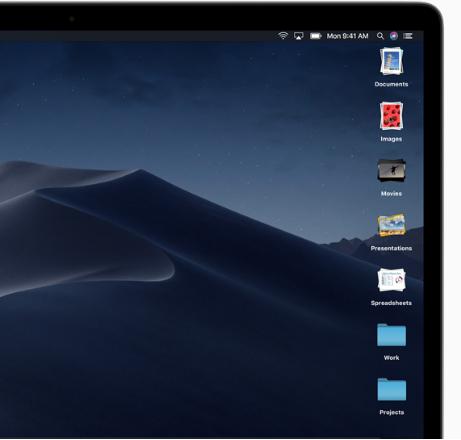Select the Work folder icon

(x=391, y=335)
